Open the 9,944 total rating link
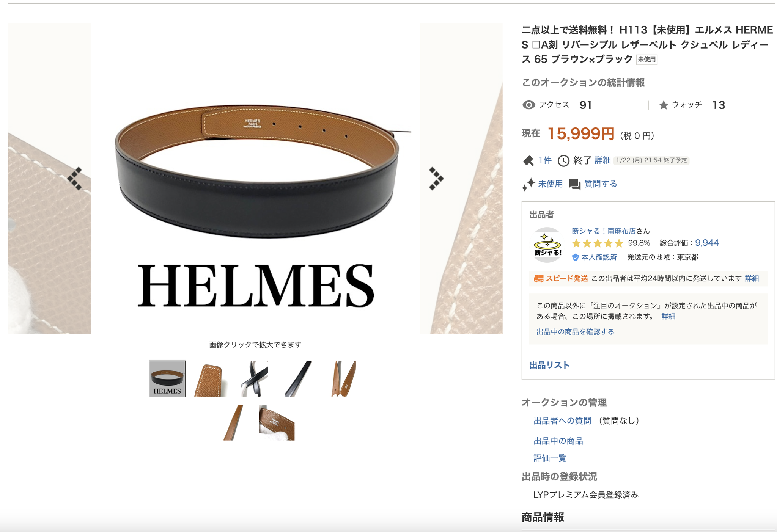The image size is (777, 532). [x=707, y=243]
